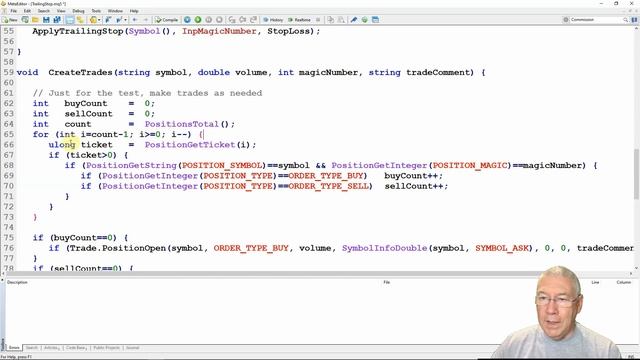Switch to the Errors tab in Toolbox
Screen dimensions: 640x360
pos(14,348)
